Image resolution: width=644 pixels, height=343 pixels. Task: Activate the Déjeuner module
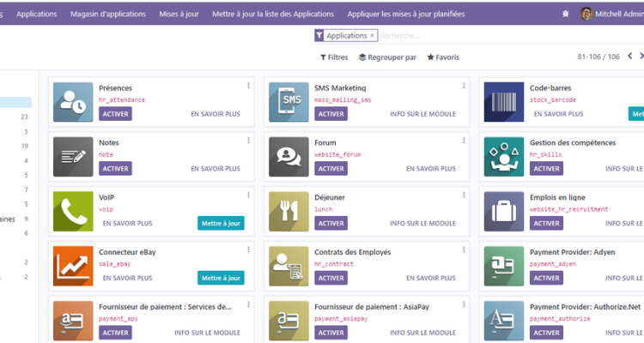click(331, 223)
